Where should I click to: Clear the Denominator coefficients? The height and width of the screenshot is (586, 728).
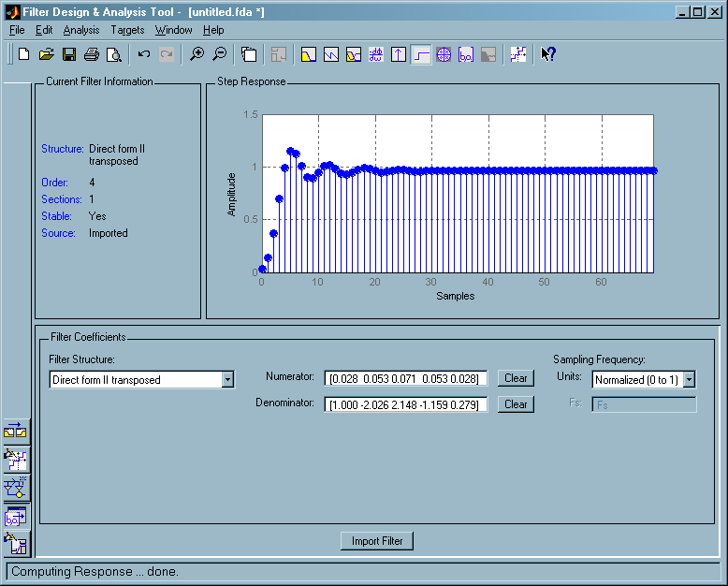click(516, 404)
